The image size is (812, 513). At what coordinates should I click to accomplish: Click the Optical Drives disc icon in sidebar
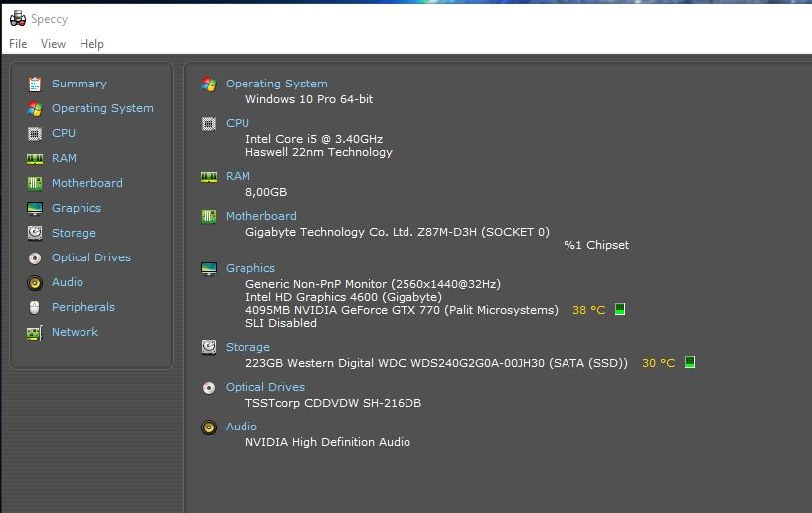tap(35, 258)
